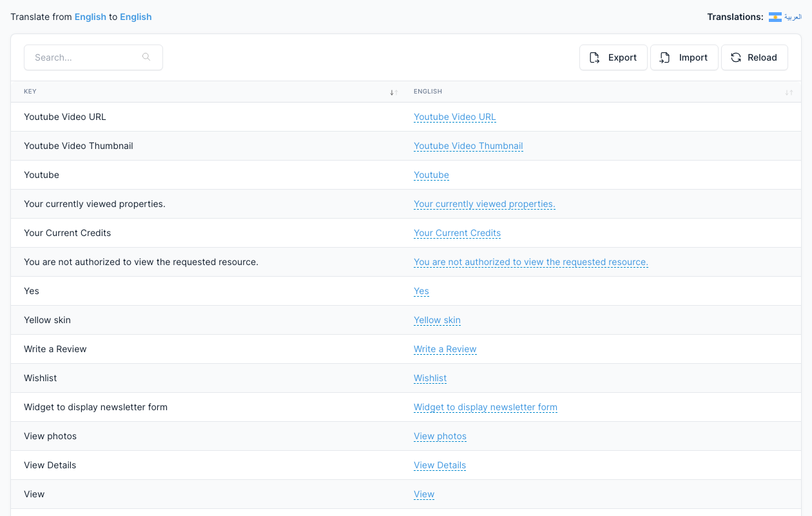Select the 'View Details' key cell
Viewport: 812px width, 516px height.
pyautogui.click(x=206, y=465)
